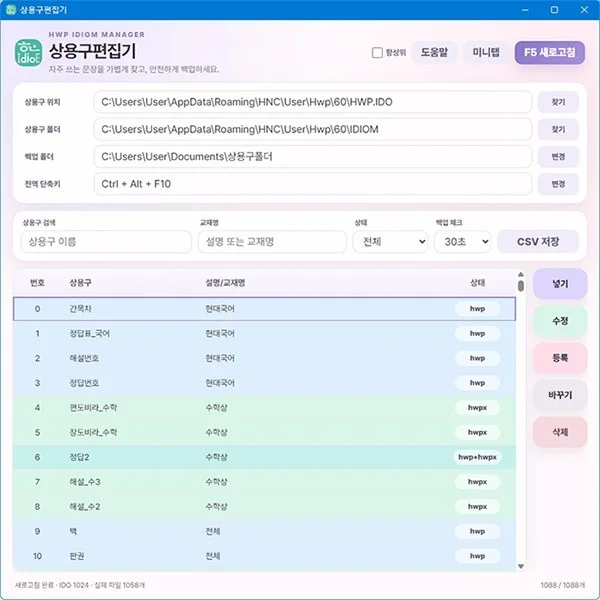Open the 백업 체크 30초 dropdown
Screen dimensions: 600x600
click(x=463, y=241)
